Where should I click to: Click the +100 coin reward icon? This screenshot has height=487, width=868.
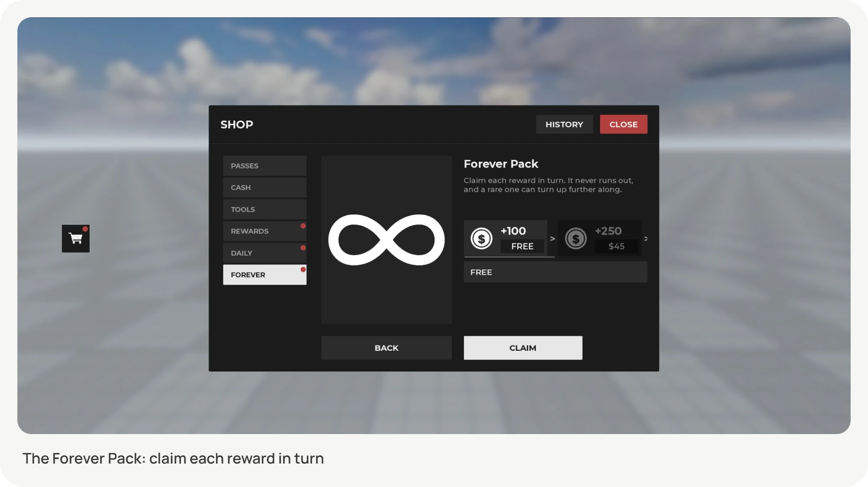pyautogui.click(x=481, y=238)
